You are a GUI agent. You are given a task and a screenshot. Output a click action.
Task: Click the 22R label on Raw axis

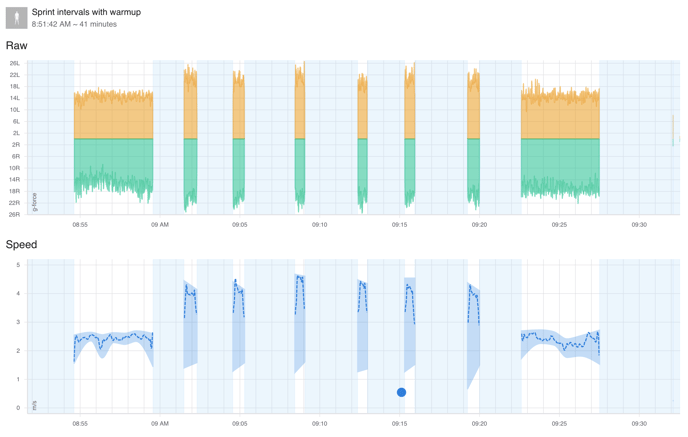15,203
